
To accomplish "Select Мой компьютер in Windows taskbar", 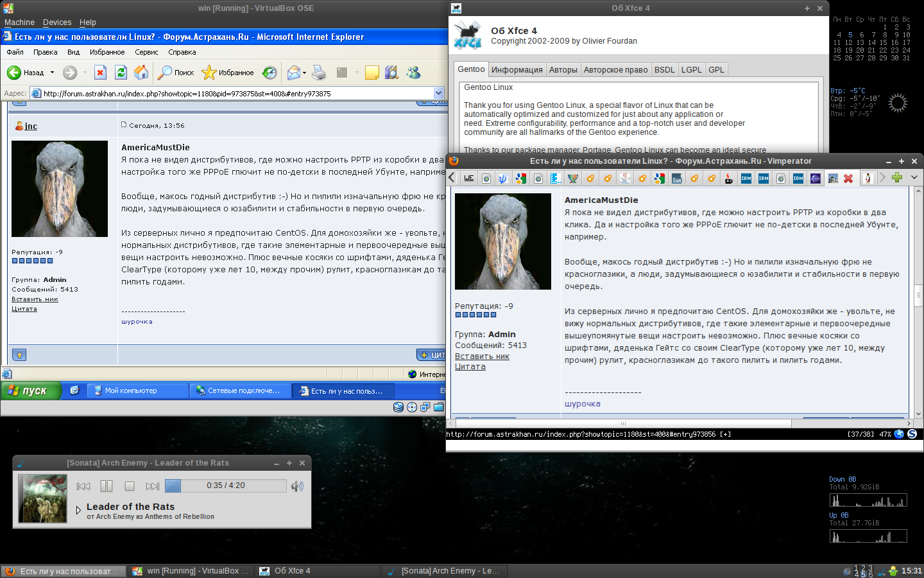I will tap(137, 390).
